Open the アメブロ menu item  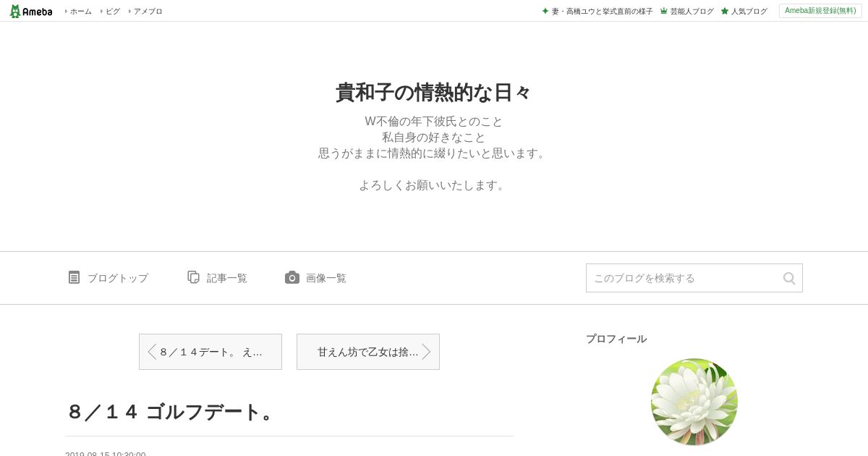pos(148,11)
